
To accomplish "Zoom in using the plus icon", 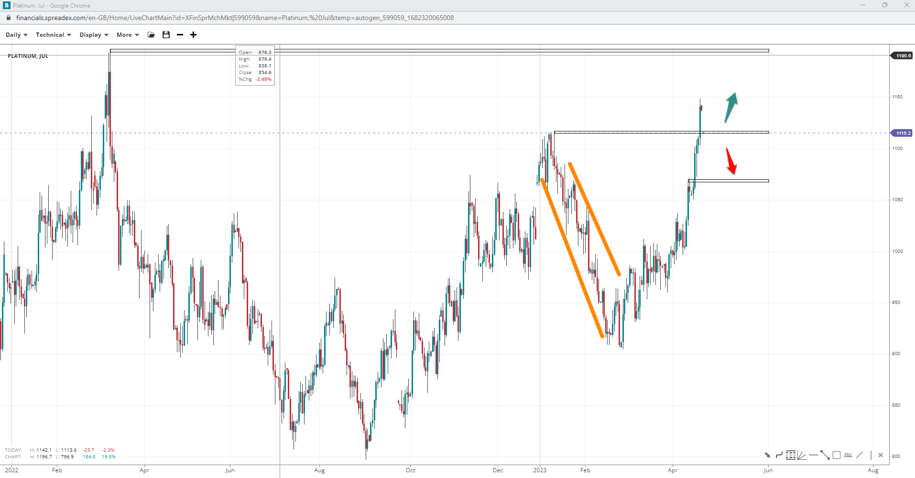I will pyautogui.click(x=193, y=35).
